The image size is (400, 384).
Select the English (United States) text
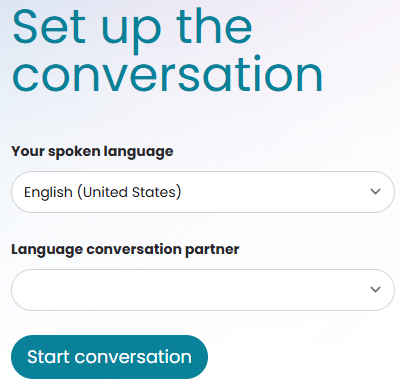pyautogui.click(x=102, y=192)
